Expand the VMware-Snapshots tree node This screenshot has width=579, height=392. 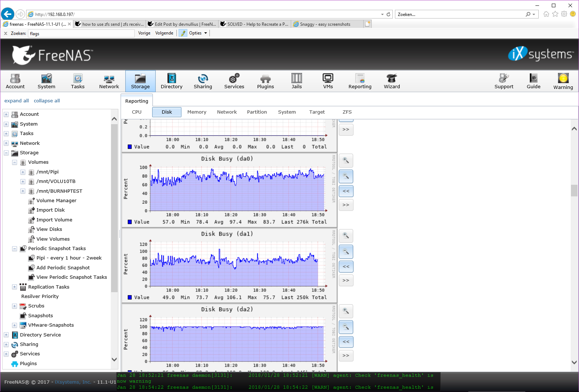15,325
